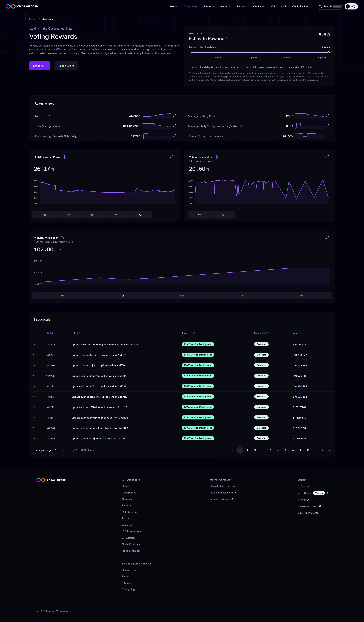
Task: Jump to the last proposals page
Action: click(330, 450)
